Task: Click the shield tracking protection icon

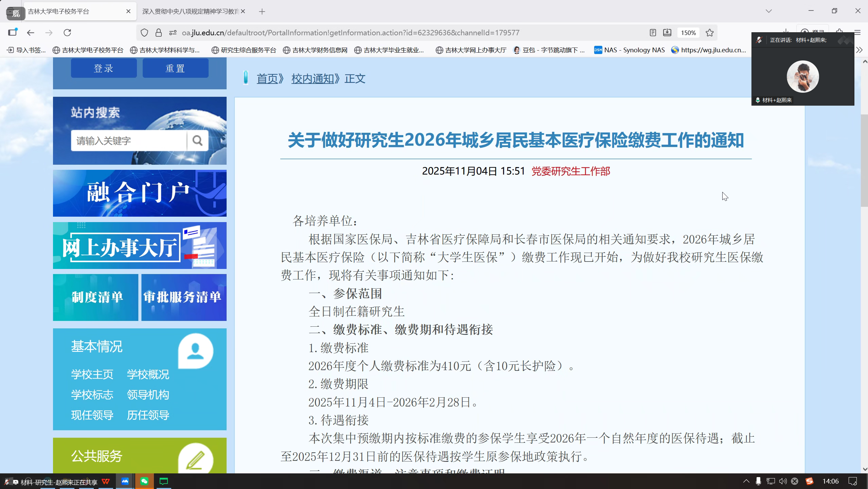Action: pos(144,33)
